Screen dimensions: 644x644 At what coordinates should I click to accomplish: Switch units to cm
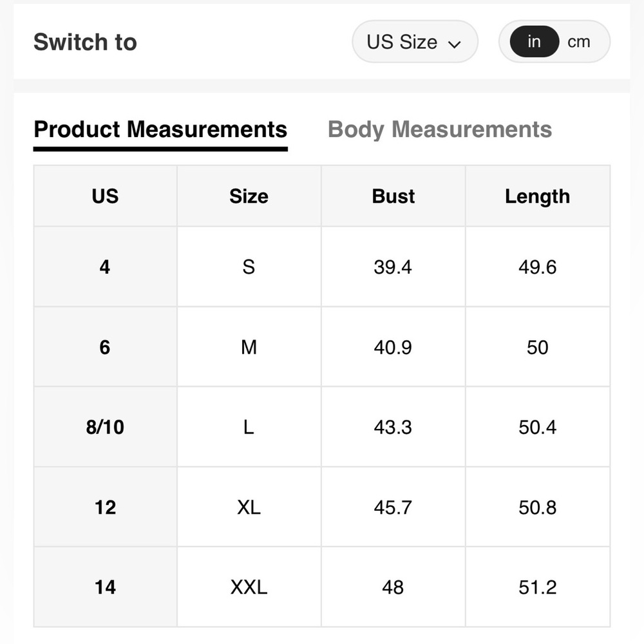(x=578, y=42)
